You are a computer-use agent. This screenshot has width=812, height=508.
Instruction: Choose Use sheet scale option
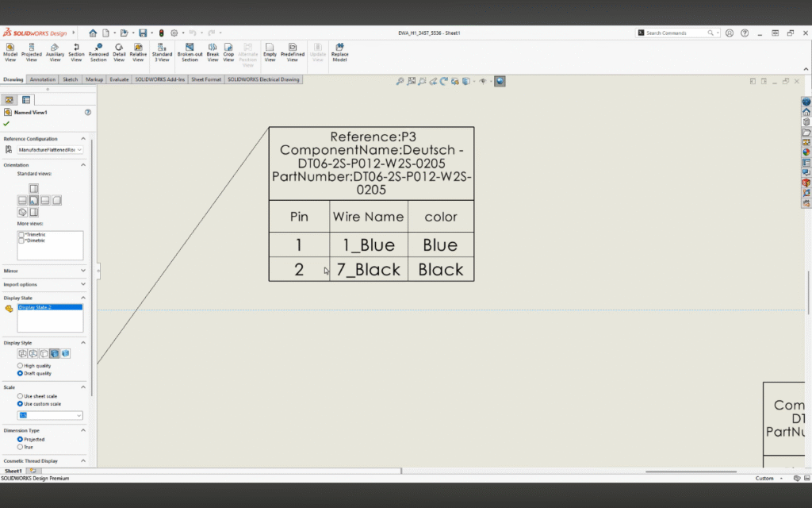click(x=20, y=395)
